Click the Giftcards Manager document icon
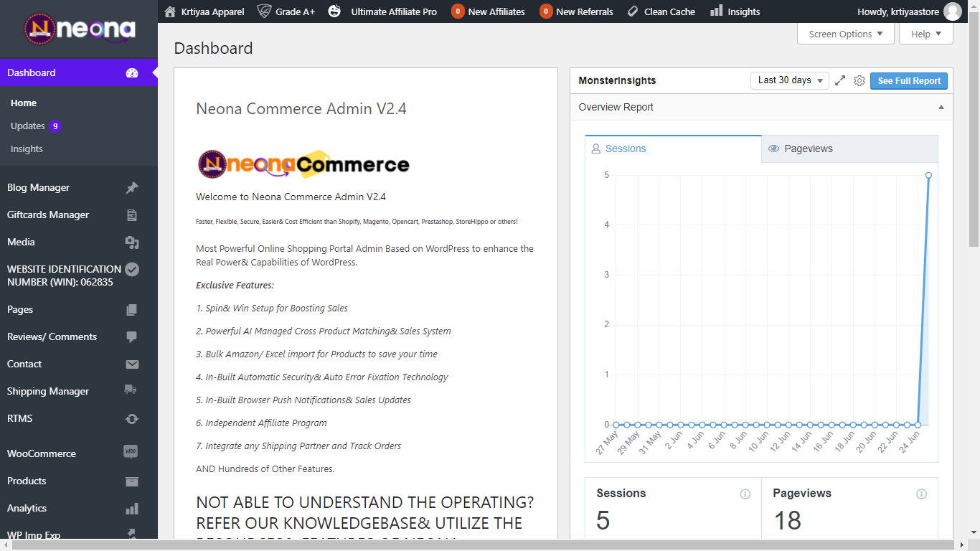 coord(132,215)
